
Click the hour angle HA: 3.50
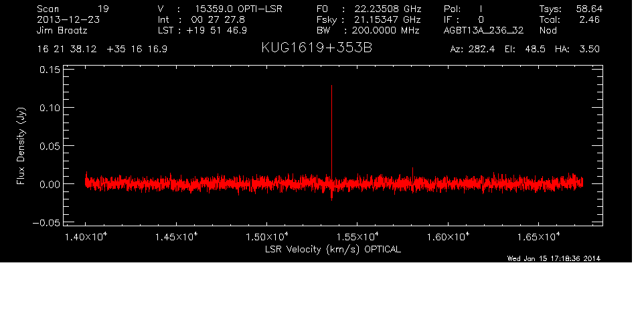tap(577, 49)
